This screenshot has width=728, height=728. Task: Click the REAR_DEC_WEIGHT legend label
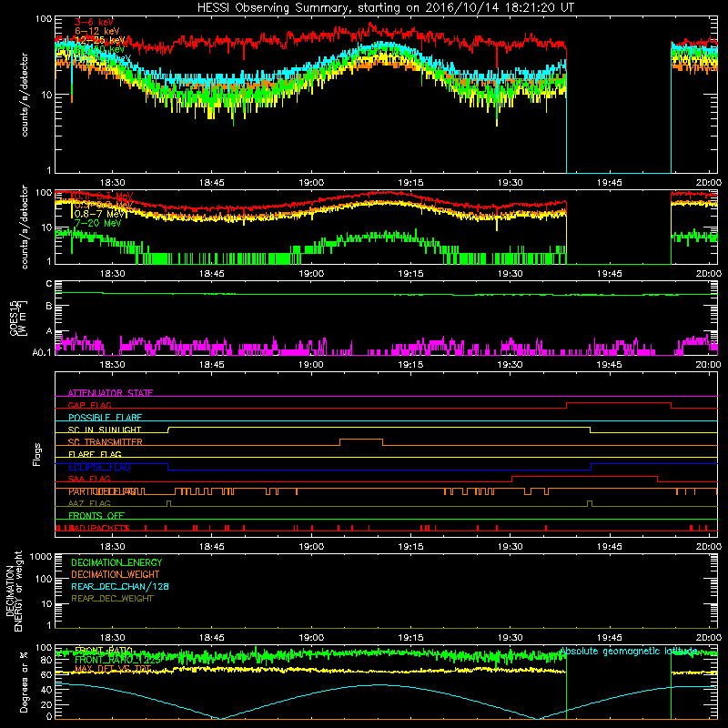click(112, 599)
